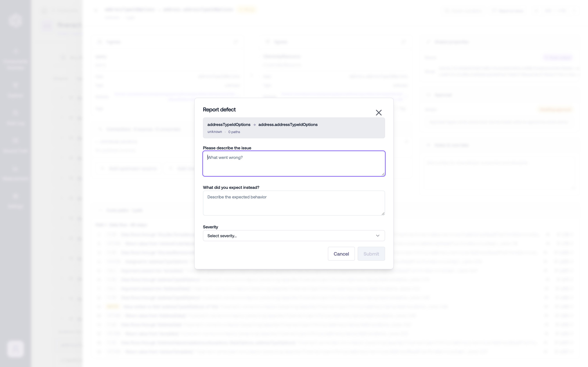The image size is (588, 367).
Task: Click the 'What did you expect instead?' label
Action: (x=231, y=187)
